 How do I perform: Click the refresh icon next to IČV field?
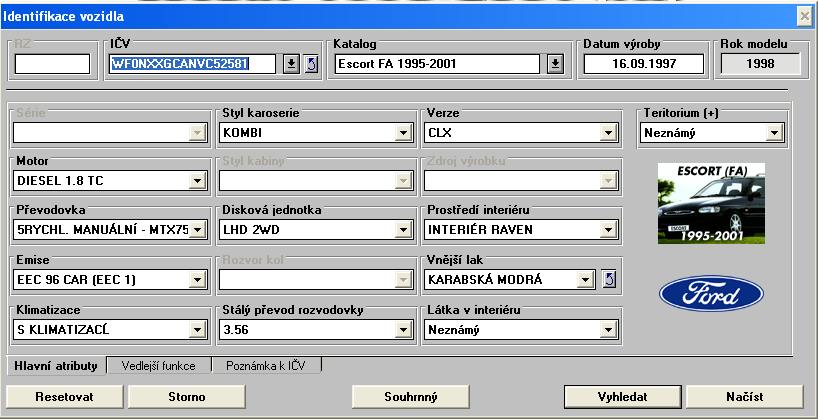[311, 65]
